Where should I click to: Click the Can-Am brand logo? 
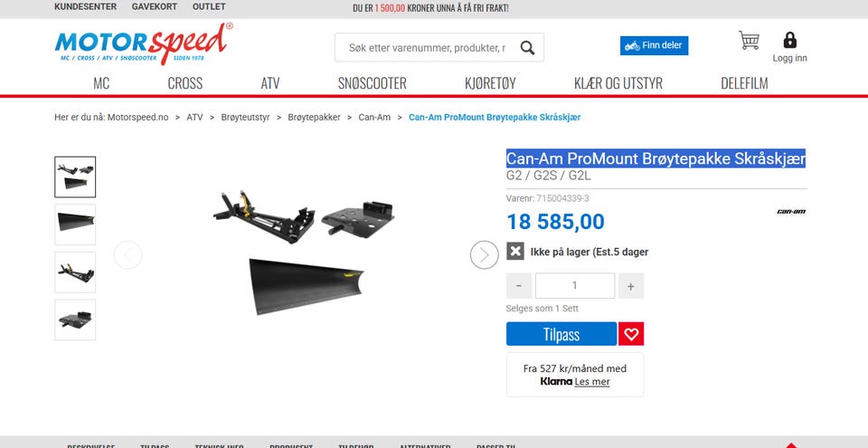tap(791, 212)
